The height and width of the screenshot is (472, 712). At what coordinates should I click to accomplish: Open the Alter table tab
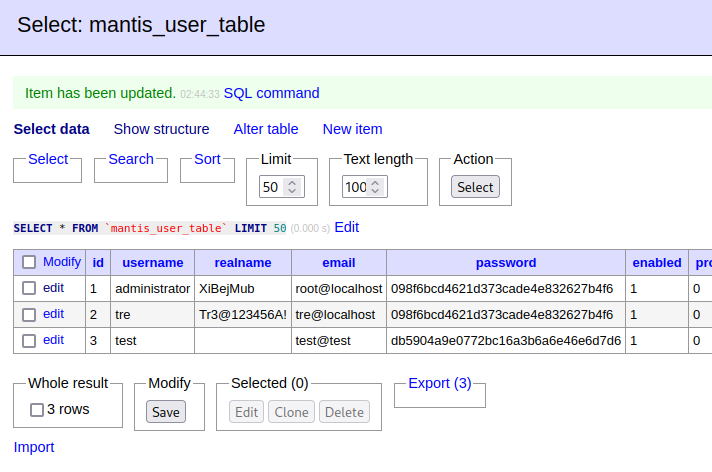[266, 129]
